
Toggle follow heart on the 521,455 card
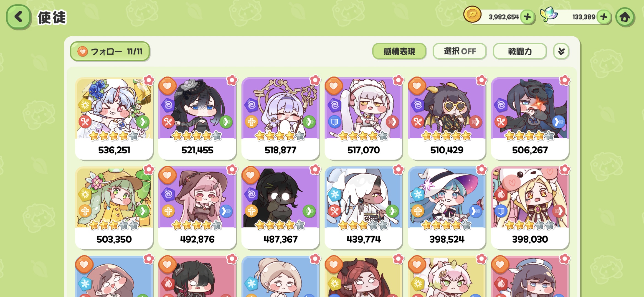[167, 86]
